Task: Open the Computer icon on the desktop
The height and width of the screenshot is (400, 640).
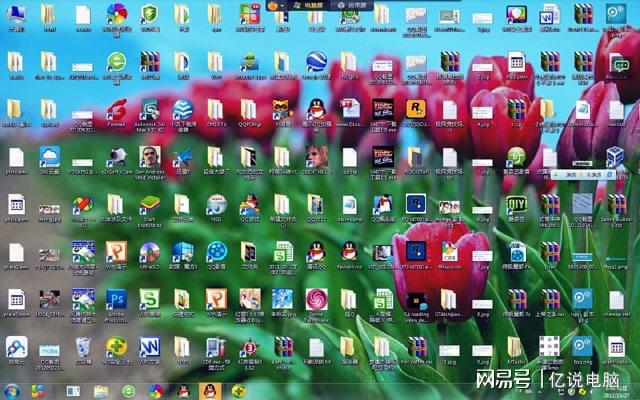Action: pos(16,14)
